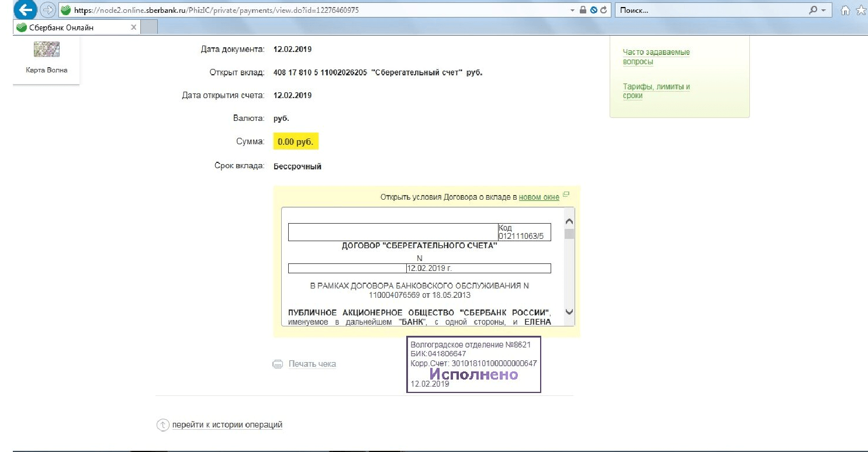
Task: Click the ДОГОВОР "СБЕРЕГАТЕЛЬНОГО СЧЕТА" heading
Action: pyautogui.click(x=419, y=246)
